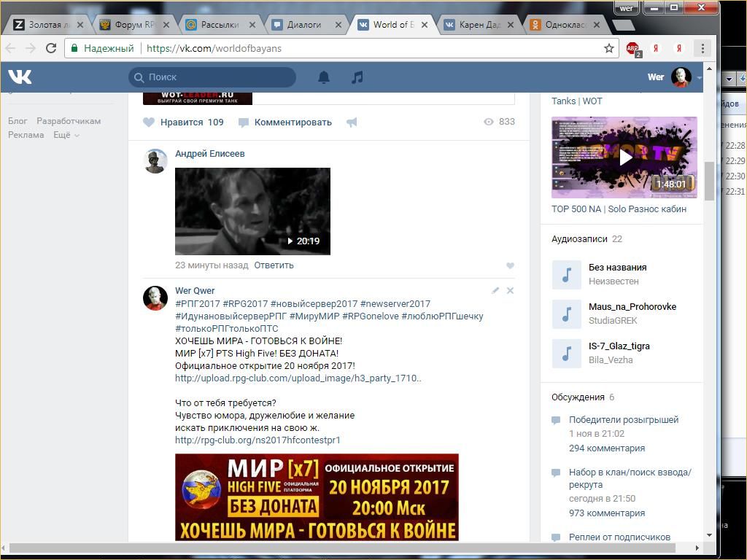Image resolution: width=747 pixels, height=560 pixels.
Task: Open the Chrome three-dot menu
Action: [703, 48]
